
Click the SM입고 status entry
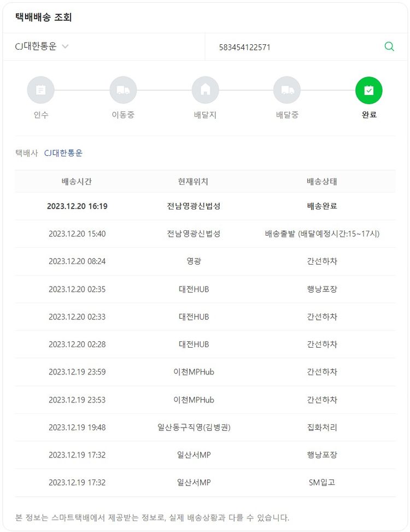(322, 482)
